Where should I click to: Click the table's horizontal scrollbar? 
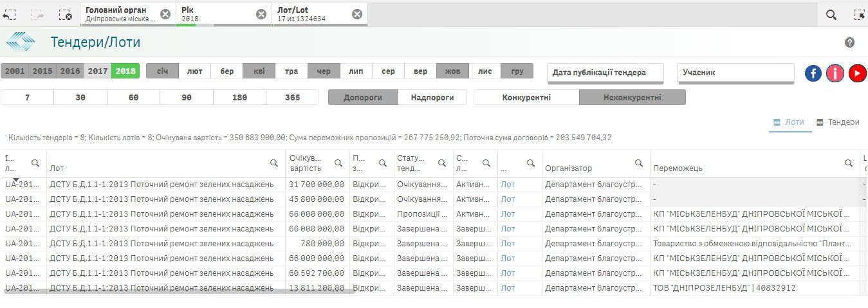pyautogui.click(x=179, y=293)
